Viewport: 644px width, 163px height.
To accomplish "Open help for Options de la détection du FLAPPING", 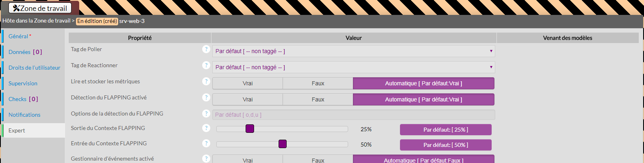I will click(206, 113).
